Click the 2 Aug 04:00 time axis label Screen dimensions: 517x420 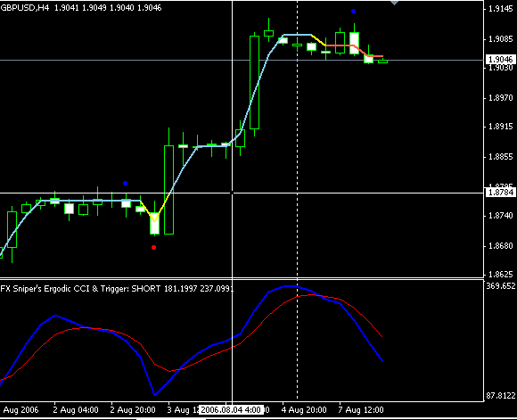(76, 410)
